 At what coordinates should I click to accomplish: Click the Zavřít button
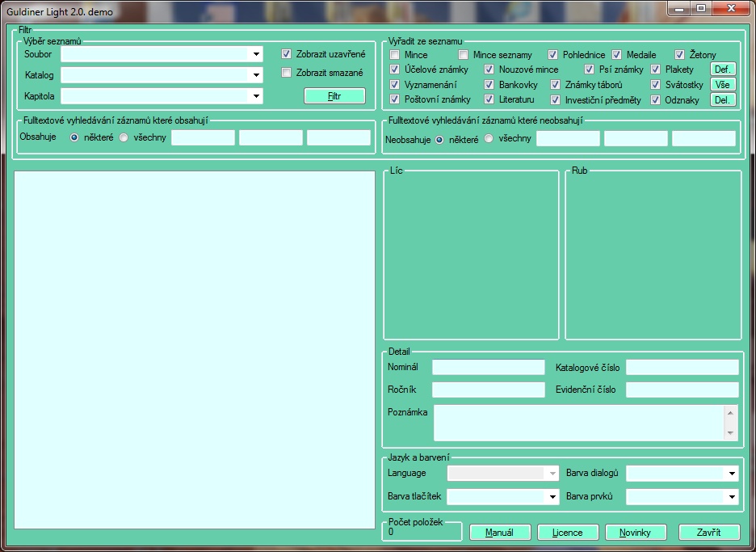[x=710, y=533]
